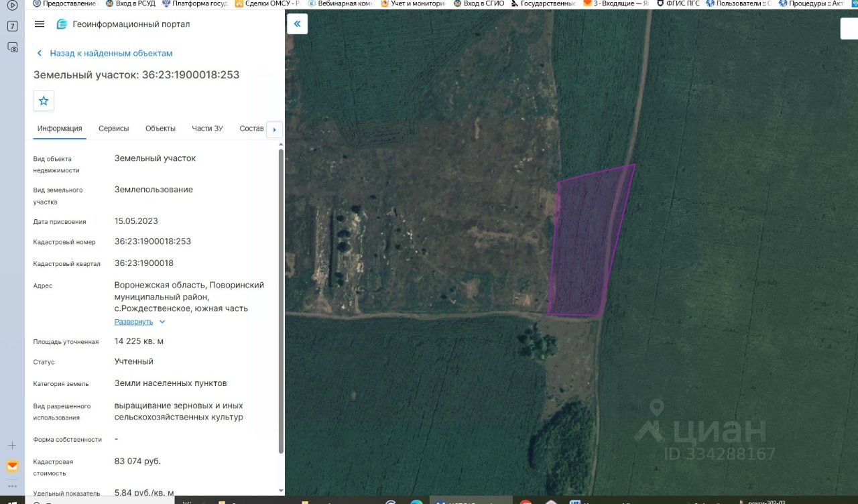Add the land parcel to favorites with star
This screenshot has width=858, height=504.
pos(44,101)
